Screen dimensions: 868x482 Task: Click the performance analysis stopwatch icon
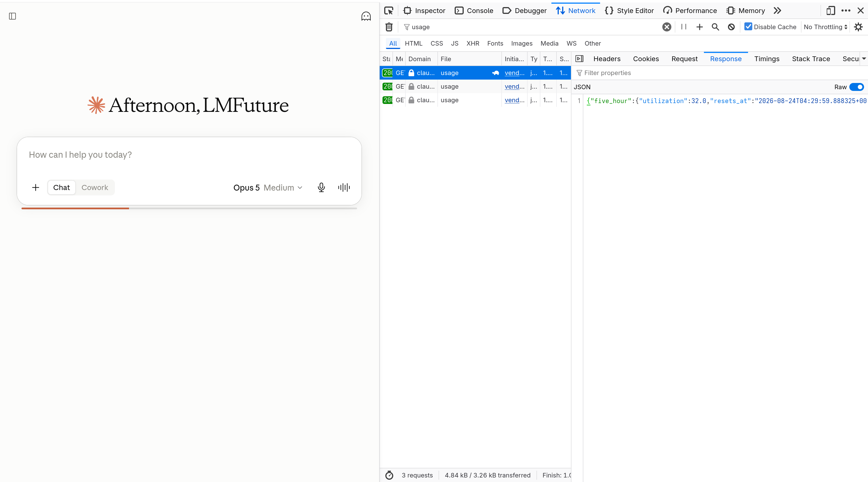coord(389,475)
